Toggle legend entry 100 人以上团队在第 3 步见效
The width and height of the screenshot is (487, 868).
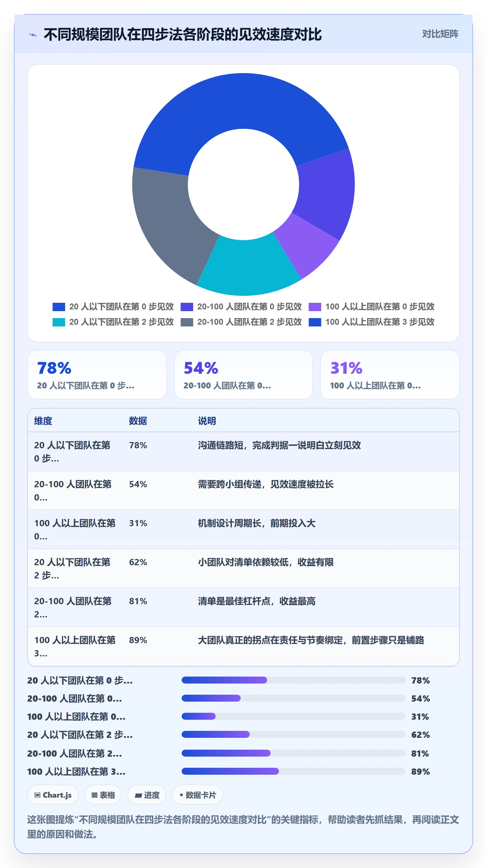371,322
